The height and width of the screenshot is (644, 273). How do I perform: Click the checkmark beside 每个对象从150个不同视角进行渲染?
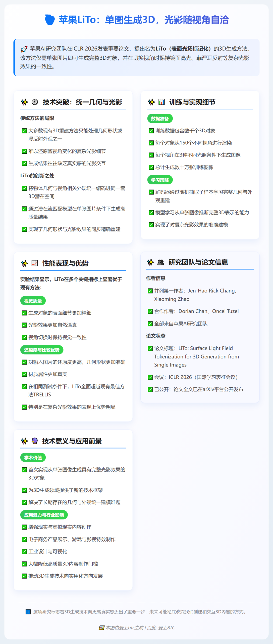click(x=151, y=143)
